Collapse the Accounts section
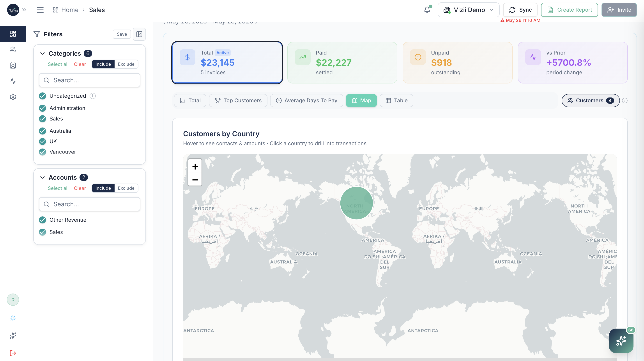This screenshot has height=361, width=644. click(x=42, y=177)
